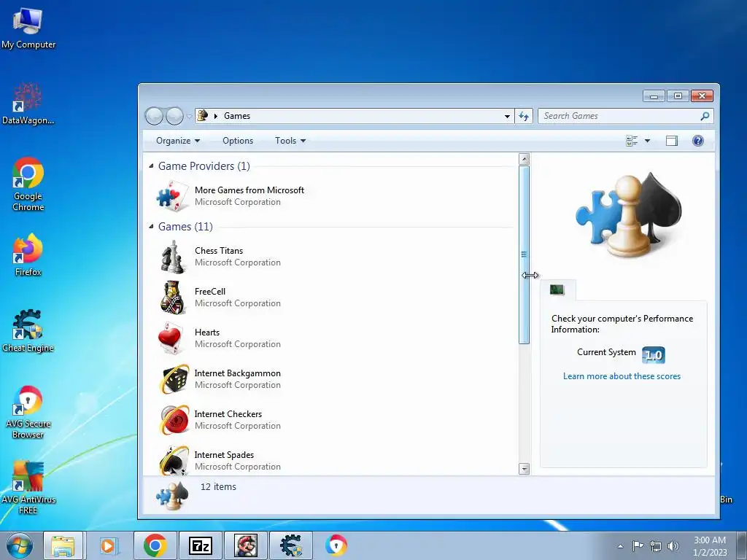Click the Show desktop button at taskbar end
This screenshot has height=560, width=747.
pyautogui.click(x=742, y=545)
